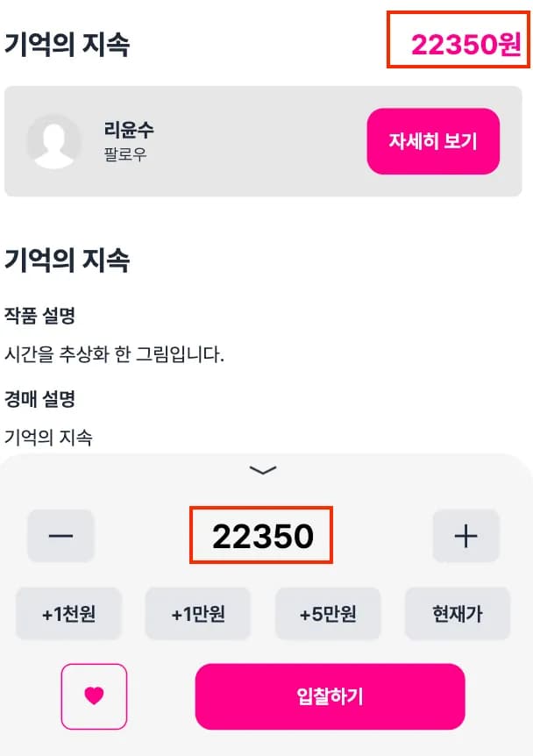
Task: Open the artist name 리윤수
Action: (129, 130)
